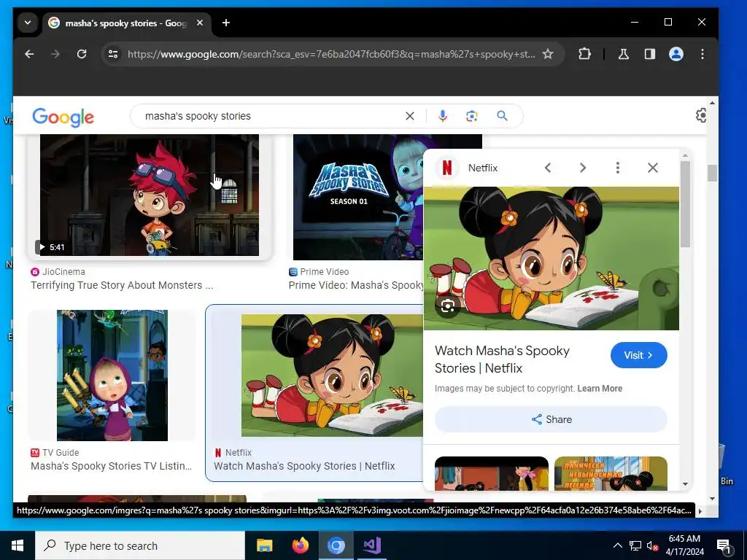747x560 pixels.
Task: Open network status tray icon
Action: tap(635, 545)
